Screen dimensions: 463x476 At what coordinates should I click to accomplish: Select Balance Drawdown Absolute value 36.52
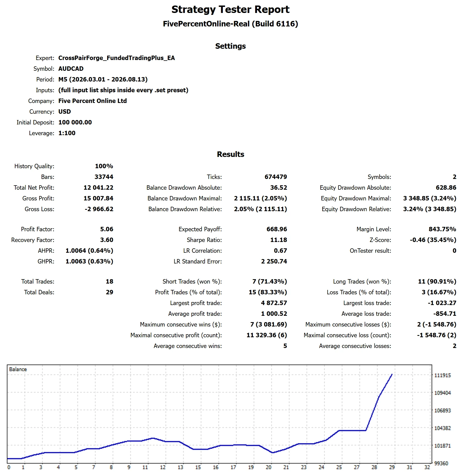[278, 188]
